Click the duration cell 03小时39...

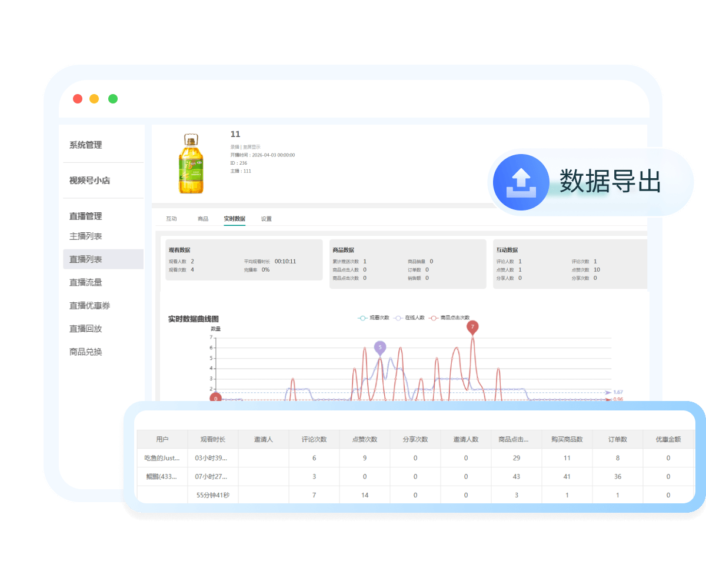tap(213, 458)
